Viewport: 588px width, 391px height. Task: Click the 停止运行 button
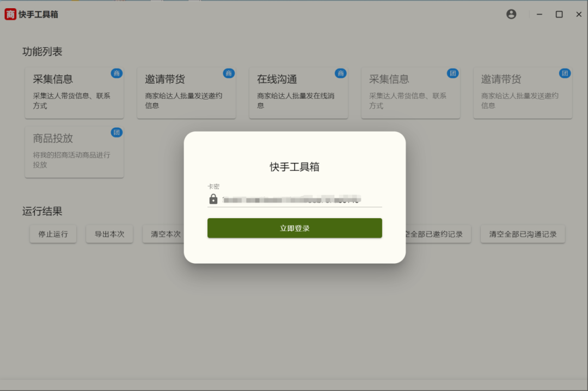[x=53, y=234]
